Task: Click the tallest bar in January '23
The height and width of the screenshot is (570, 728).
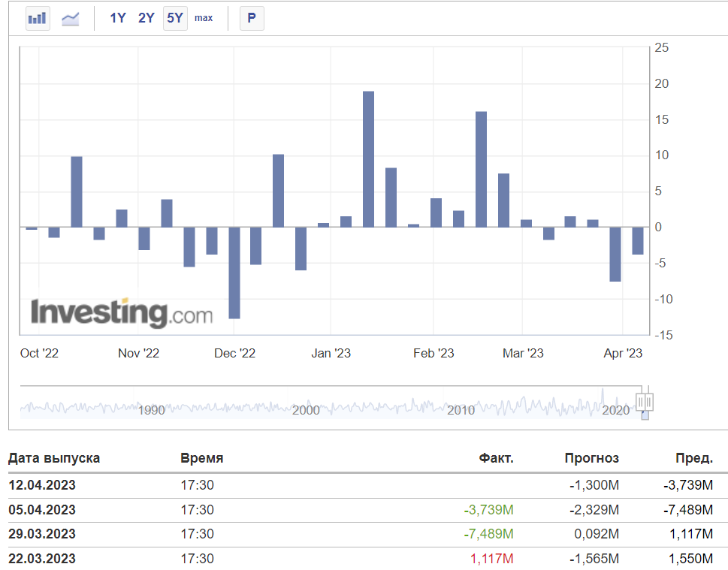Action: pos(368,158)
